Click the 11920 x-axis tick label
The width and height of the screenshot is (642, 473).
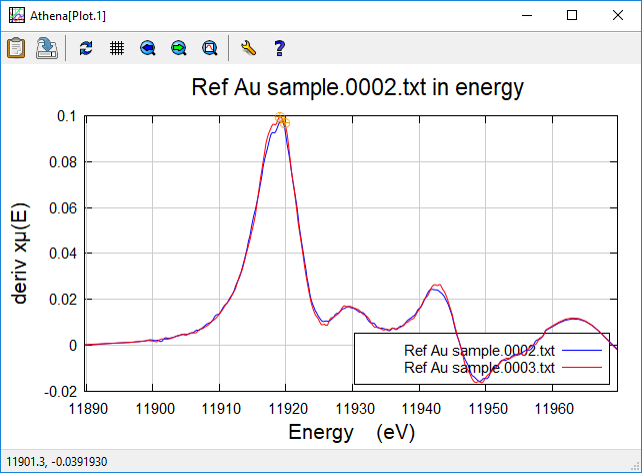pyautogui.click(x=288, y=409)
